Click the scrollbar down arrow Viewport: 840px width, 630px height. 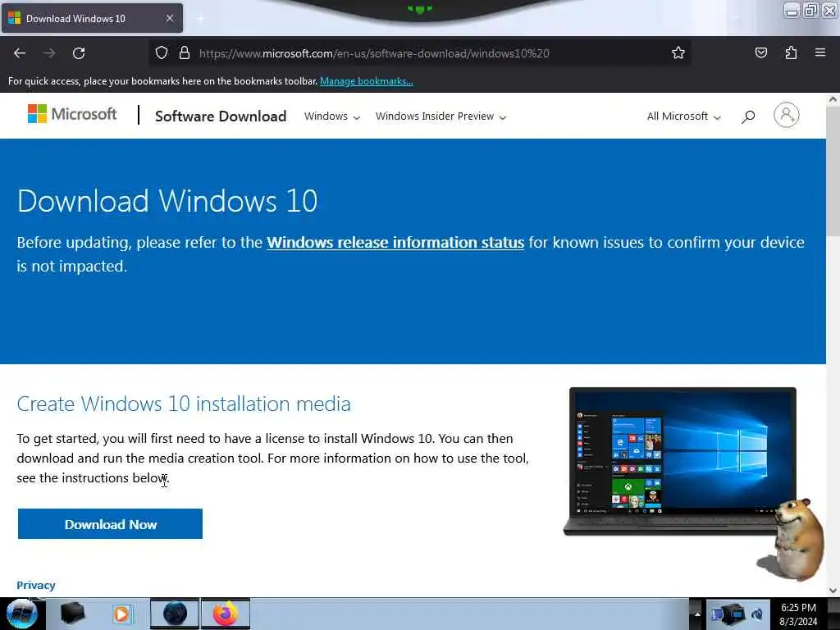(x=833, y=591)
